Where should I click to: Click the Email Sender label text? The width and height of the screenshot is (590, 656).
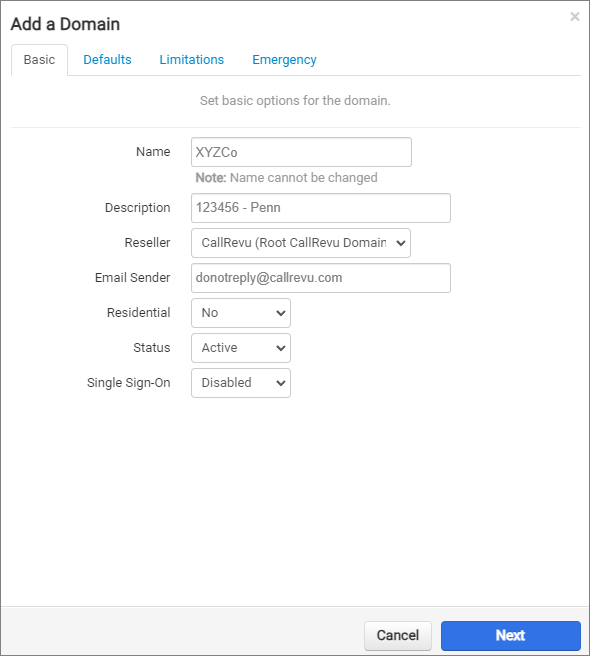(132, 278)
